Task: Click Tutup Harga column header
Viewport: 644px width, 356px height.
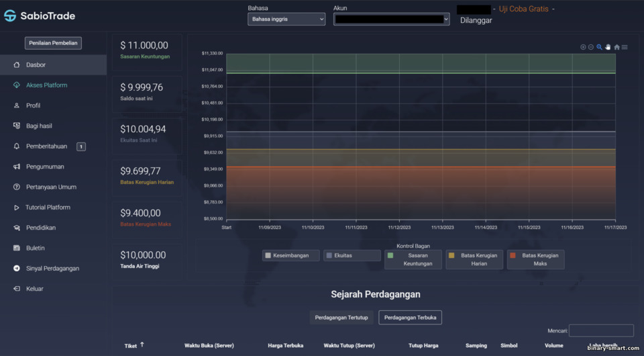Action: (x=423, y=346)
